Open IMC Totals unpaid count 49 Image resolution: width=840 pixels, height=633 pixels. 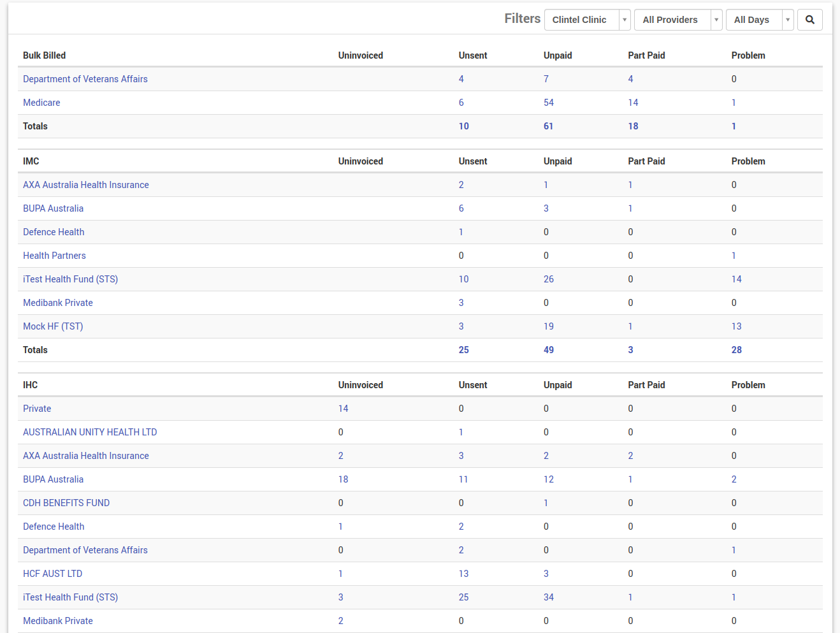coord(549,350)
